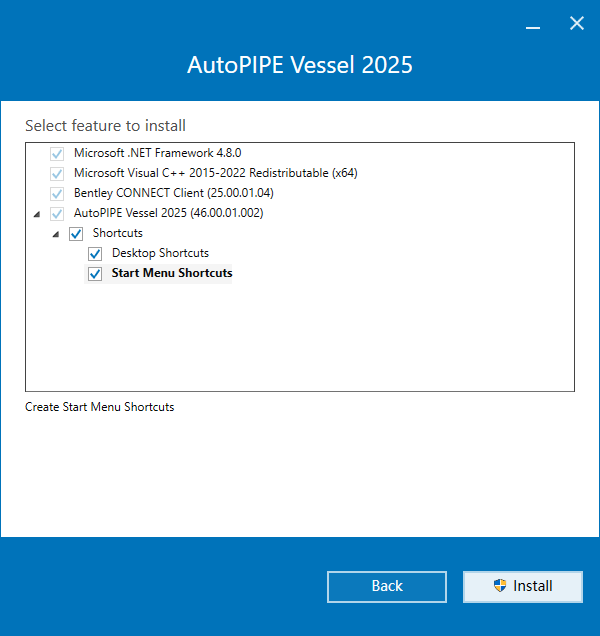This screenshot has width=600, height=636.
Task: Click the Back button
Action: tap(386, 586)
